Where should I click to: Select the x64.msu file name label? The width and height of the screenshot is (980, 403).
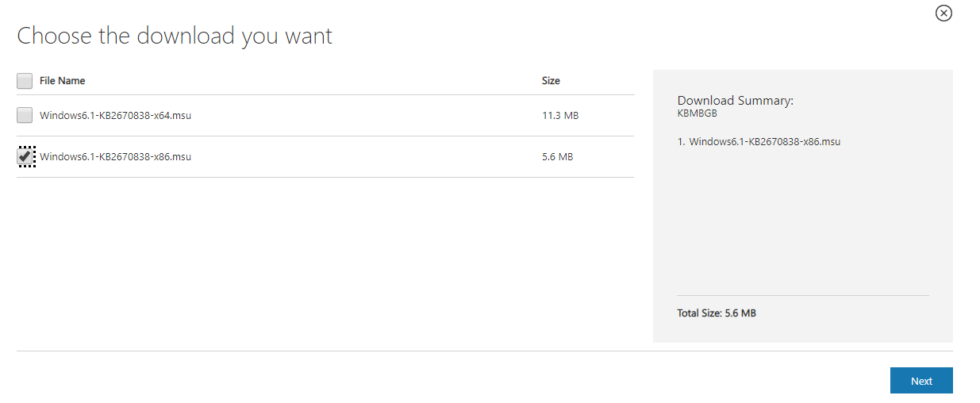click(x=116, y=116)
